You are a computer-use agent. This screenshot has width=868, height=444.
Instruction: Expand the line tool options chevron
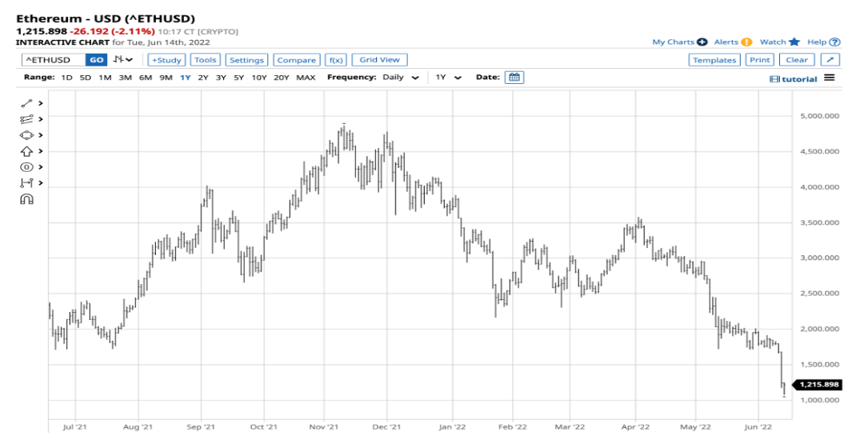click(41, 103)
